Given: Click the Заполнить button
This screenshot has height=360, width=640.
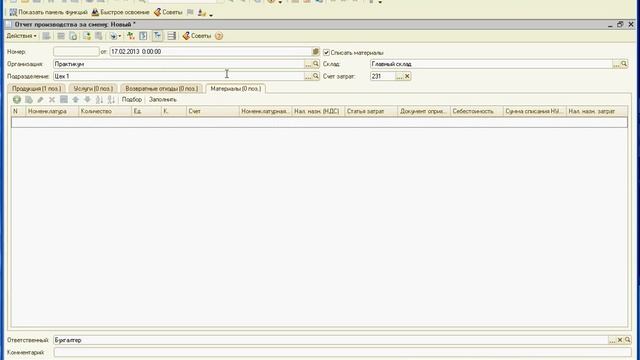Looking at the screenshot, I should 162,100.
